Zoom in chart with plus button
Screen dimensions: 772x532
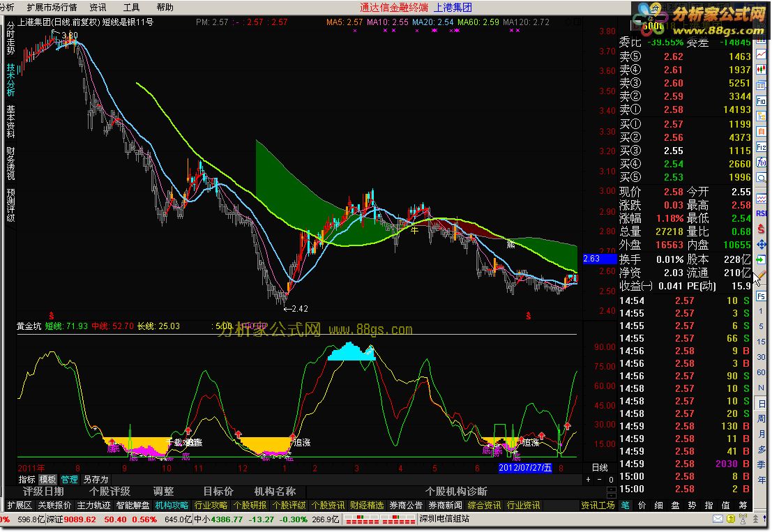(x=589, y=479)
